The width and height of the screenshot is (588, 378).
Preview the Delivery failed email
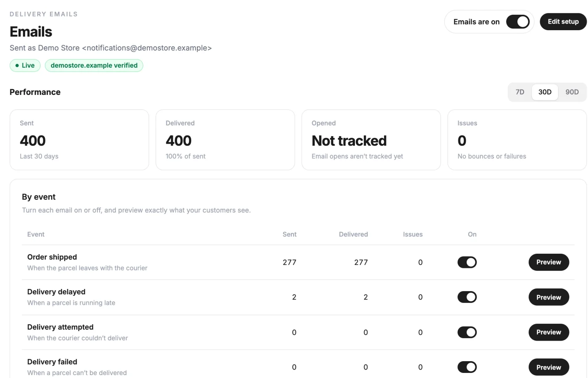(x=549, y=367)
